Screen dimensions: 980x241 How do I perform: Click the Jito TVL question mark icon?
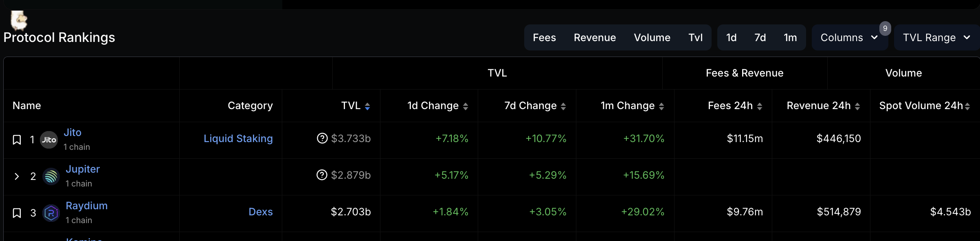[x=322, y=138]
